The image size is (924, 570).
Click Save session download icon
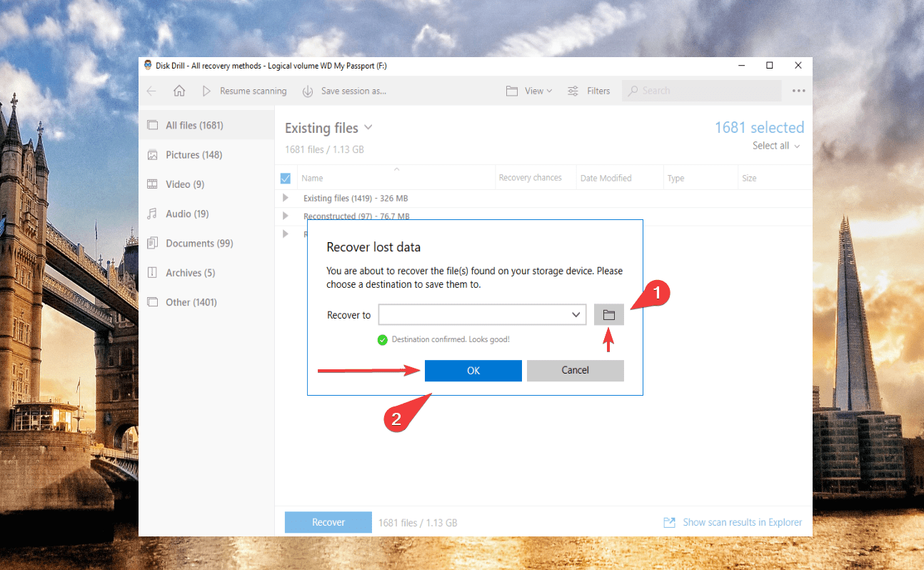[308, 91]
